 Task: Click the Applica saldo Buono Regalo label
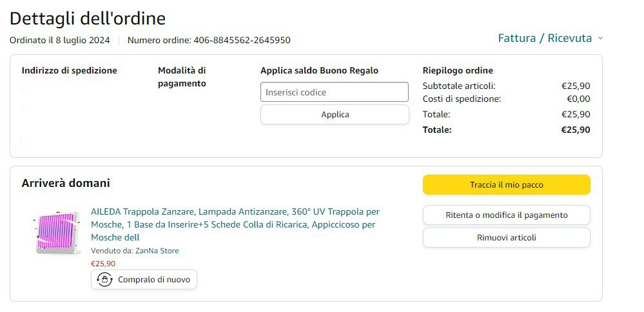click(x=319, y=71)
